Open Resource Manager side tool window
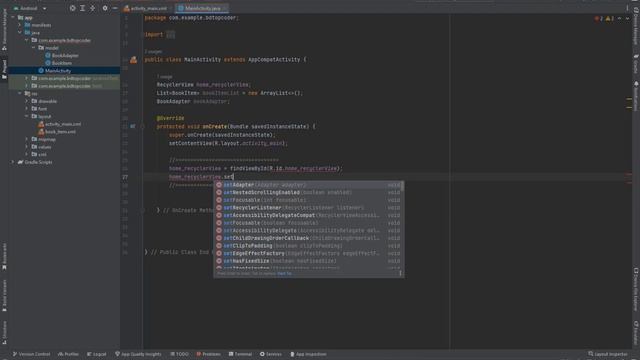The image size is (640, 360). click(4, 31)
